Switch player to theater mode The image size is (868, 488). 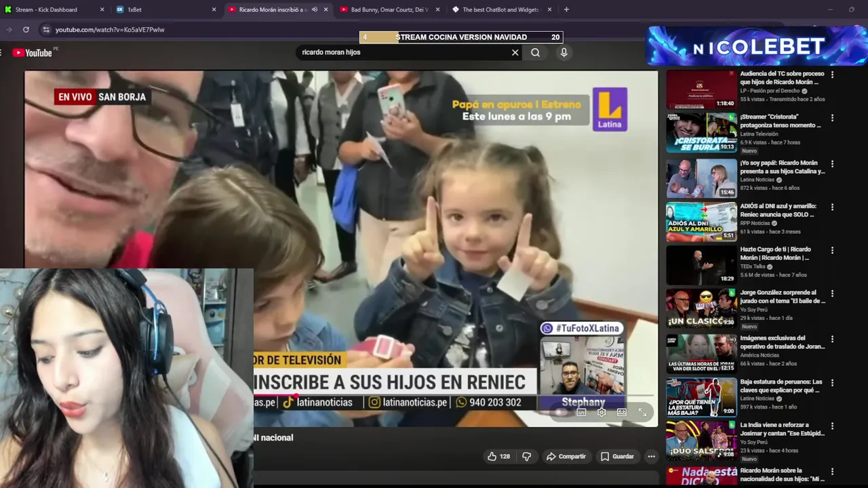tap(622, 412)
